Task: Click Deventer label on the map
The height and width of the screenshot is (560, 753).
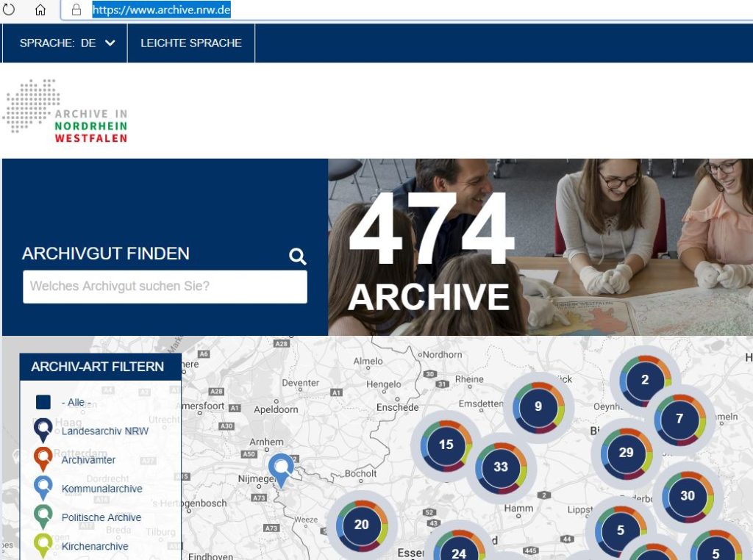Action: coord(301,383)
